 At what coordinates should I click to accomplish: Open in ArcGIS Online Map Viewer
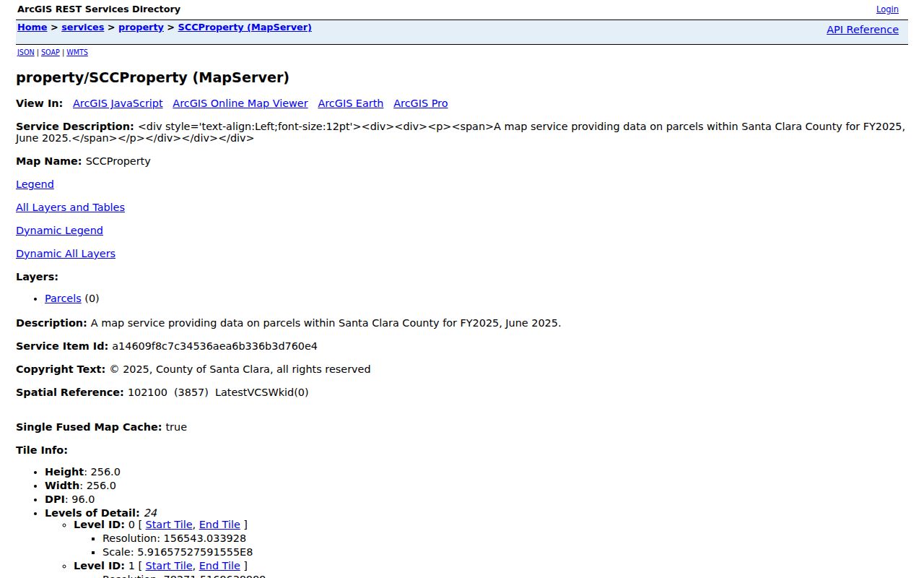[240, 103]
